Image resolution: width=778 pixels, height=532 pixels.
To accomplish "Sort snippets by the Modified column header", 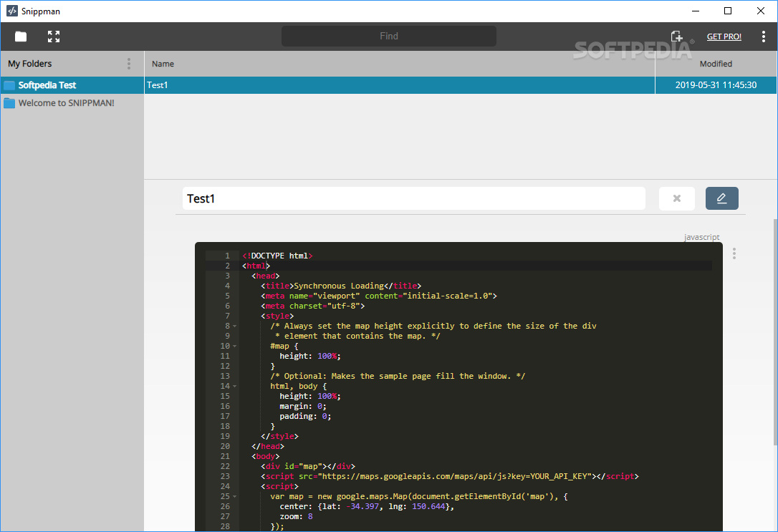I will [x=716, y=64].
